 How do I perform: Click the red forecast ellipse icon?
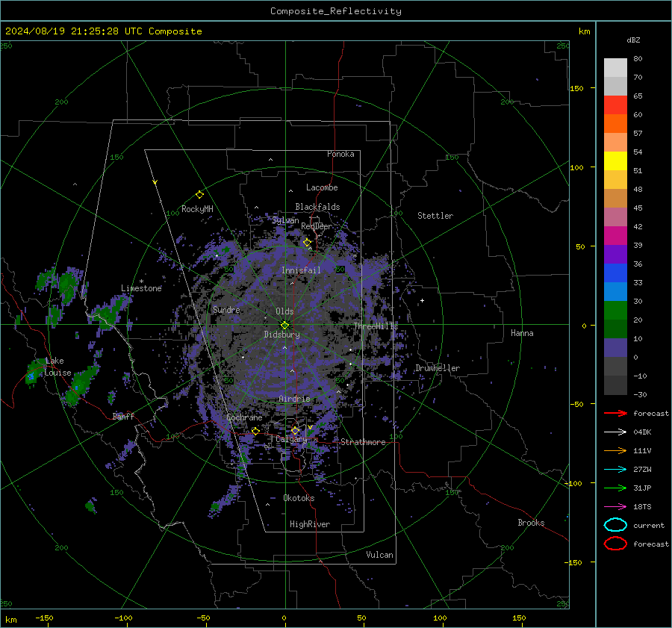[x=615, y=544]
